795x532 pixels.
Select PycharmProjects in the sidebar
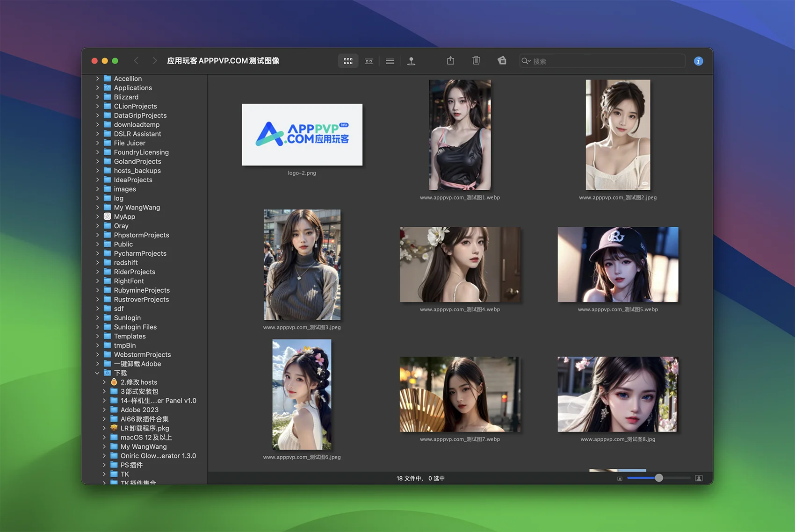(x=140, y=253)
